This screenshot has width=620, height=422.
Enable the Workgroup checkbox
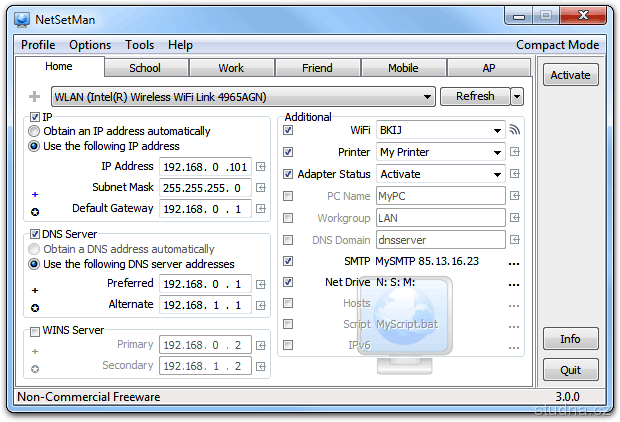pyautogui.click(x=288, y=218)
